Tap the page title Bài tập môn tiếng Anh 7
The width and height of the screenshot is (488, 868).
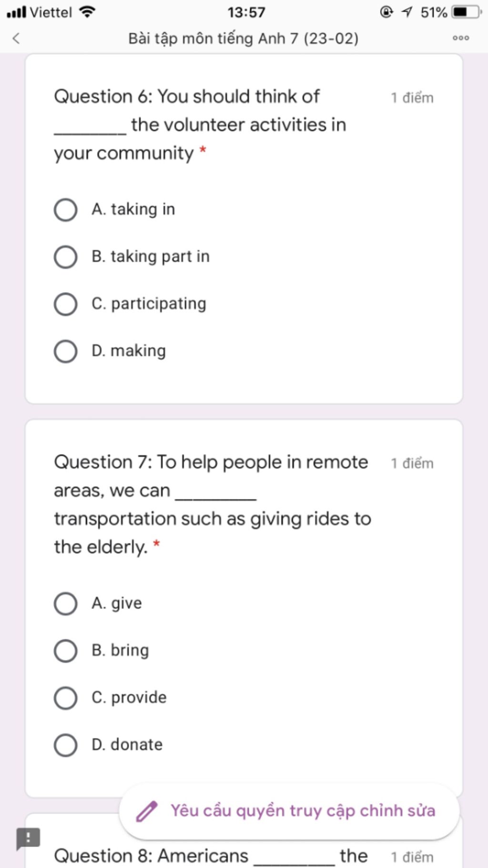[244, 38]
